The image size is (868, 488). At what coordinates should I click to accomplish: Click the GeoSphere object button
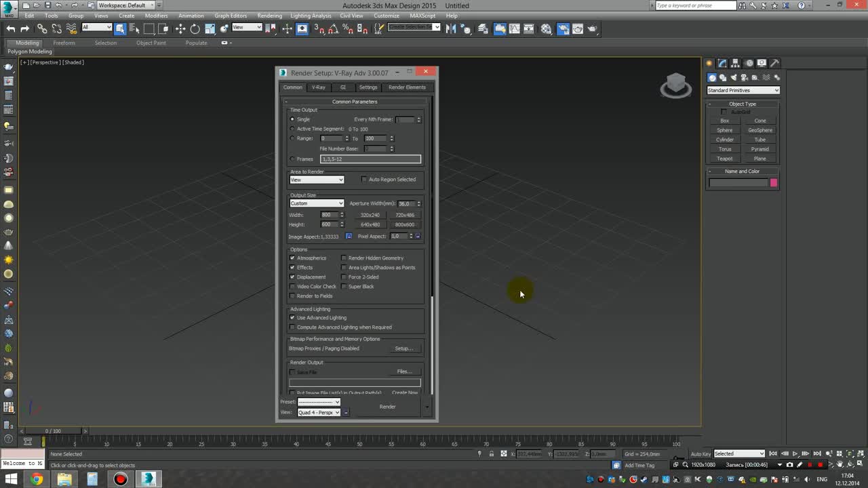tap(760, 130)
